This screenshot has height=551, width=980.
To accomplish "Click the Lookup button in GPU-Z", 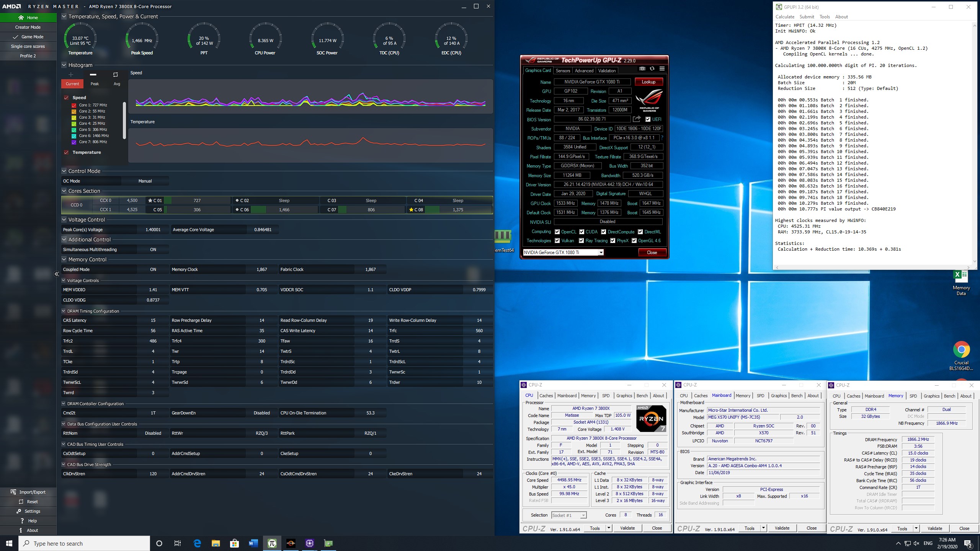I will tap(648, 82).
